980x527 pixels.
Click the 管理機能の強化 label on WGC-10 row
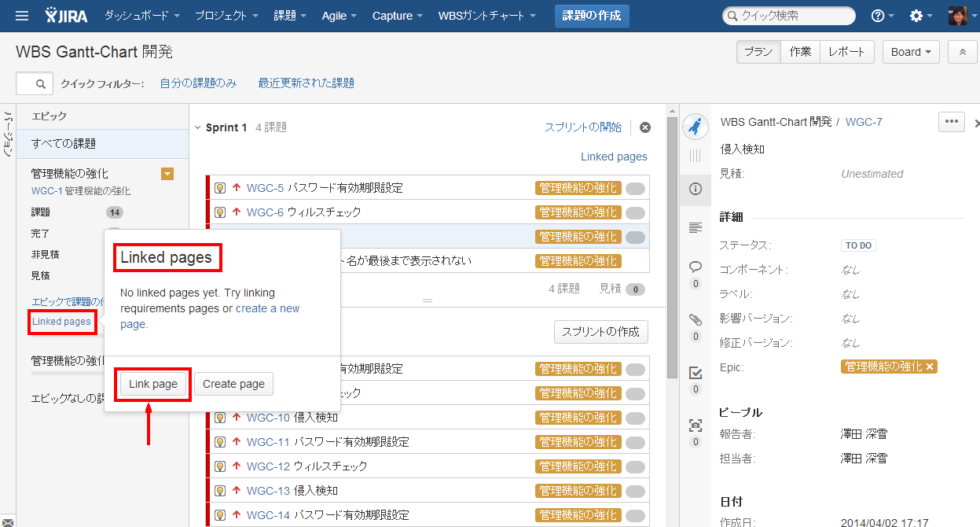(578, 418)
